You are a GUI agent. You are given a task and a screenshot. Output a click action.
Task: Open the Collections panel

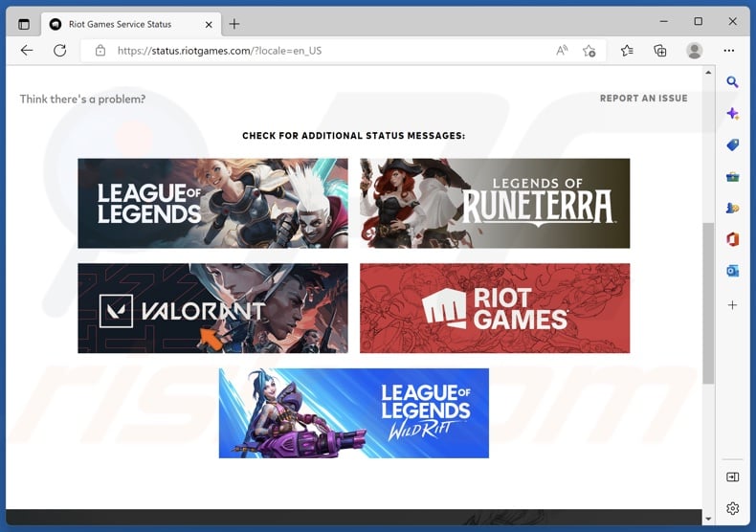(x=660, y=51)
